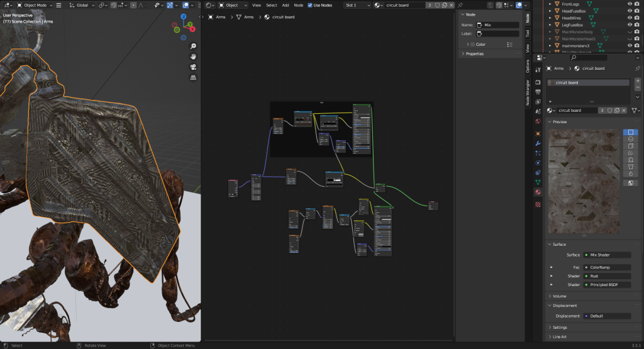644x349 pixels.
Task: Hide LegFuzeBox with its eye icon
Action: [630, 25]
